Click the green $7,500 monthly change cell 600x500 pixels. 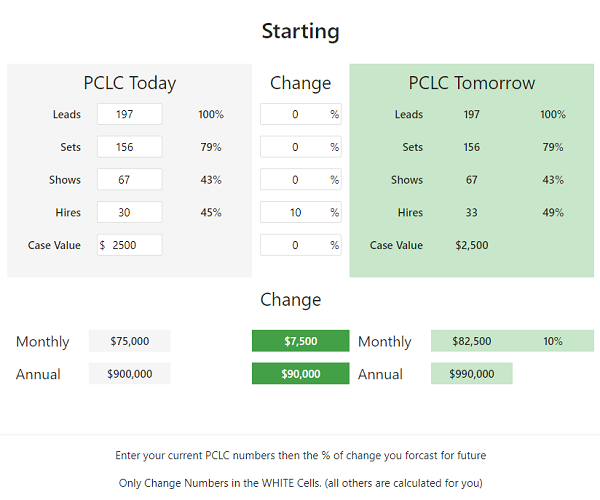pos(300,341)
